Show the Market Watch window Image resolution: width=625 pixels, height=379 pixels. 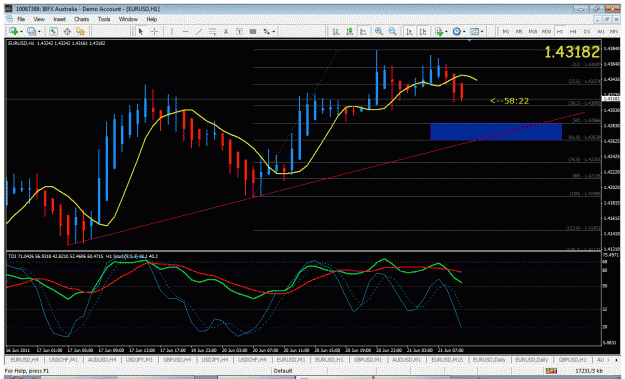click(x=53, y=31)
